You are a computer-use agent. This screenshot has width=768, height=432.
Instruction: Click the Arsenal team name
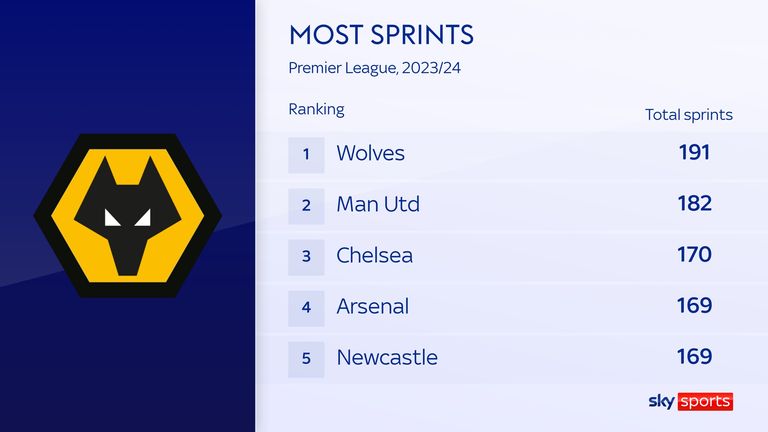[x=373, y=307]
